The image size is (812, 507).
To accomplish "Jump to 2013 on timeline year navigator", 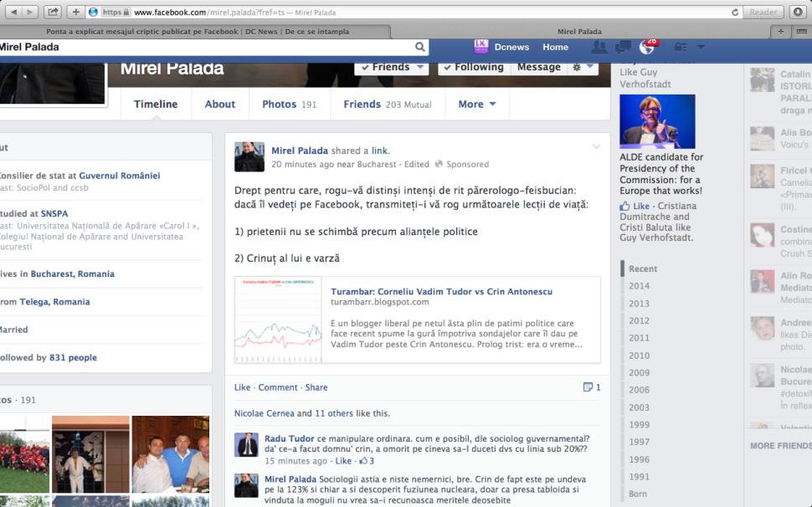I will pyautogui.click(x=639, y=304).
